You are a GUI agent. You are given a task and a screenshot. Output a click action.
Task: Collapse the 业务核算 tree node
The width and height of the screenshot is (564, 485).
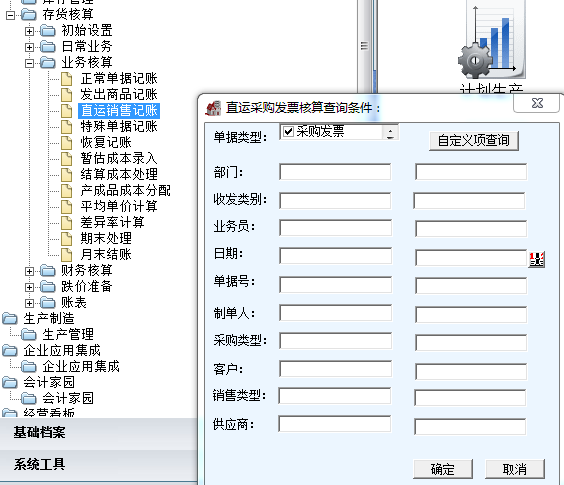(x=29, y=63)
